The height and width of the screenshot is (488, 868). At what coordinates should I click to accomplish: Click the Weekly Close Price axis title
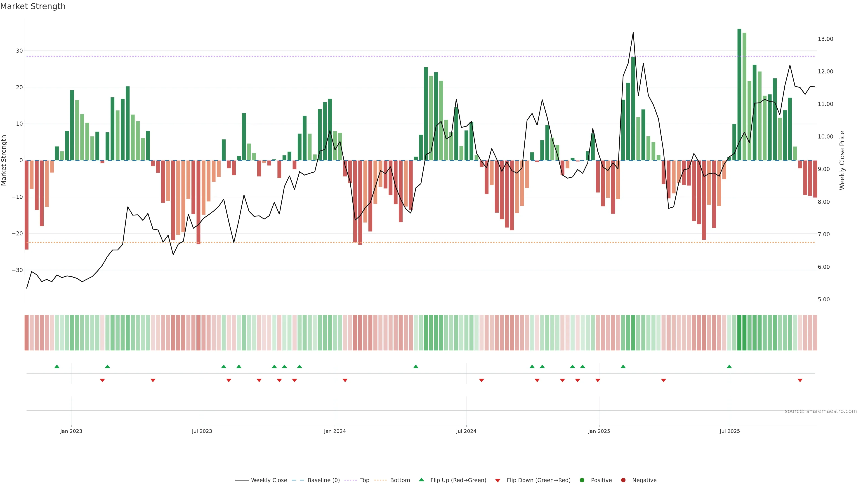[842, 160]
